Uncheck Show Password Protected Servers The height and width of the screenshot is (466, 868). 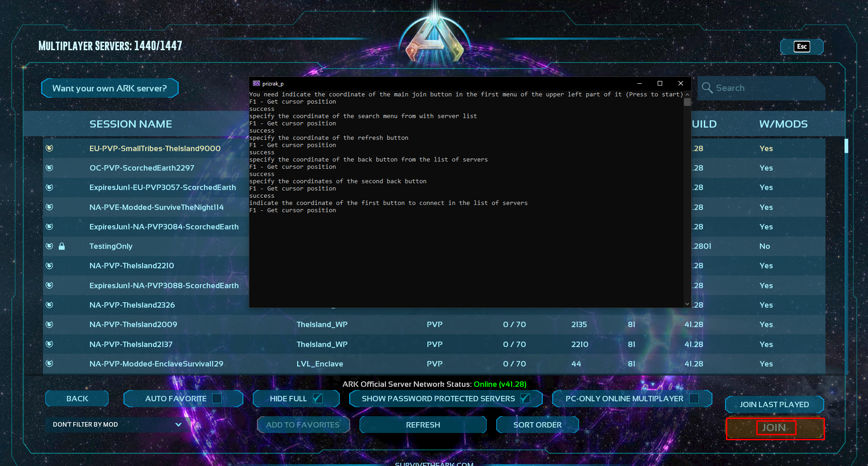click(525, 399)
